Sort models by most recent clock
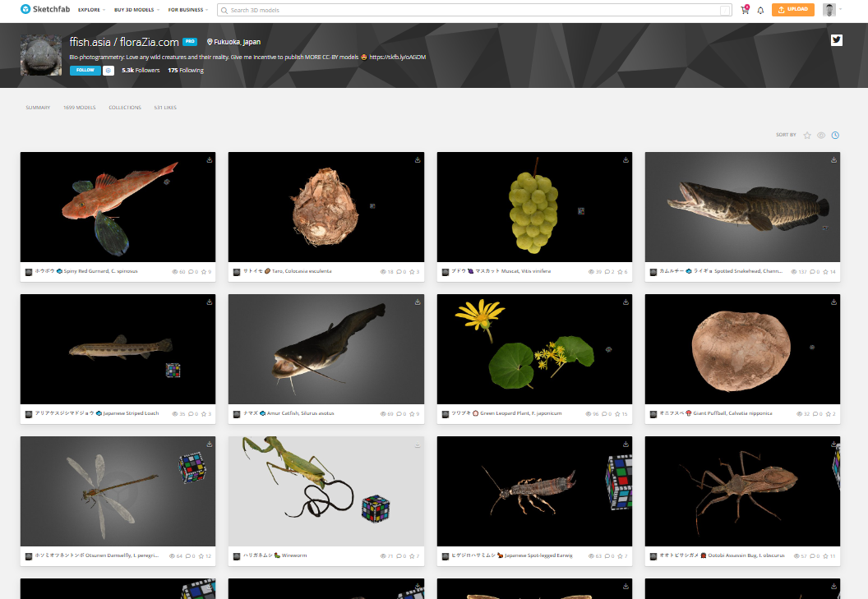The width and height of the screenshot is (868, 599). coord(835,135)
